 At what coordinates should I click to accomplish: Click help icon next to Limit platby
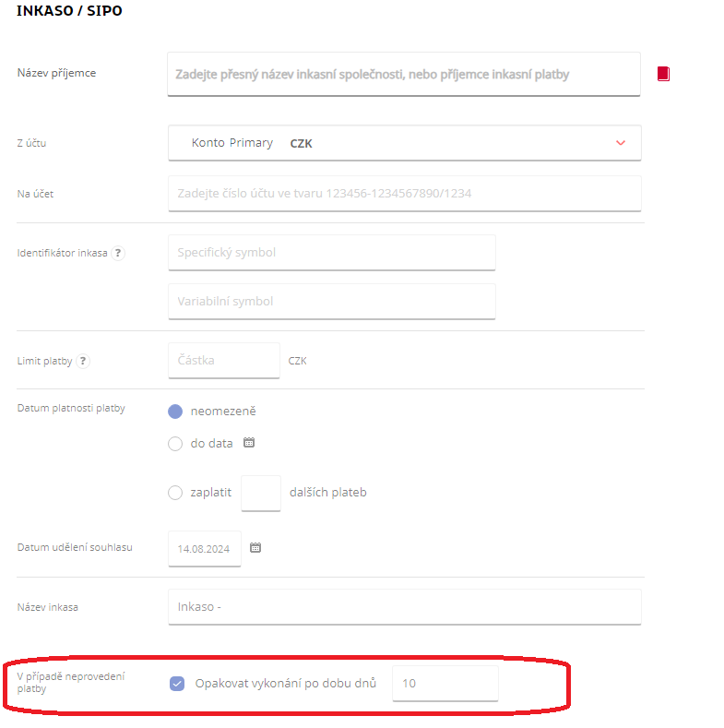coord(83,361)
